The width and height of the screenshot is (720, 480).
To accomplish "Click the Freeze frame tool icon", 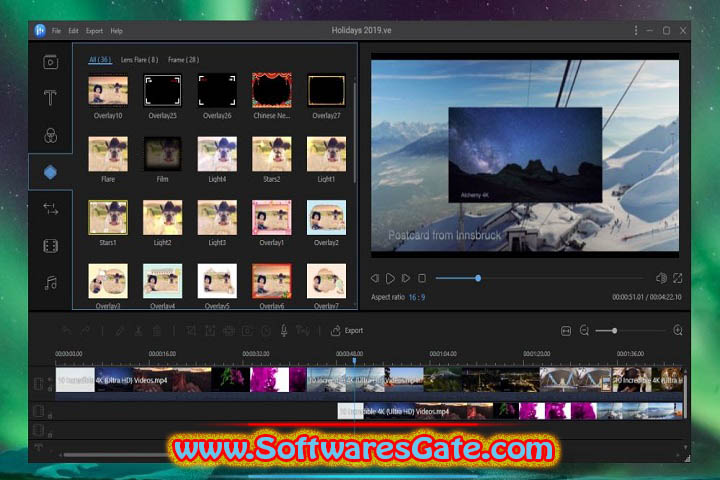I will pyautogui.click(x=247, y=330).
